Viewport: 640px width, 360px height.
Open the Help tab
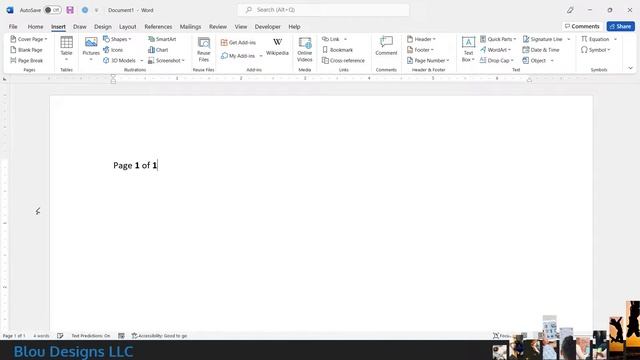(294, 27)
